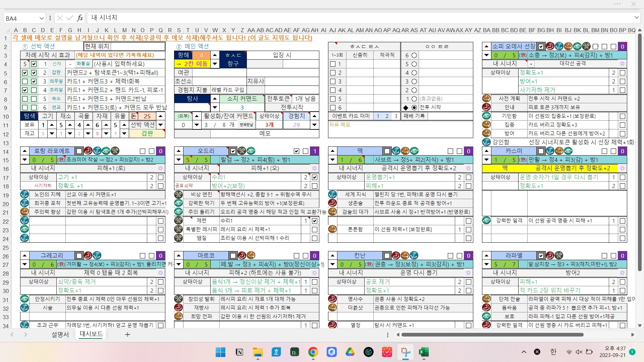
Task: Click the 패배 기록 input cell
Action: coord(450,116)
